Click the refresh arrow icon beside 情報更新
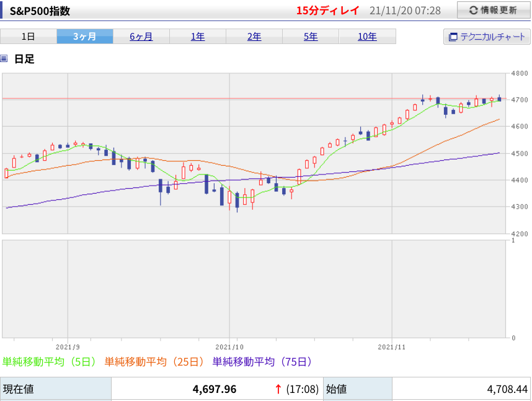The width and height of the screenshot is (532, 401). coord(474,11)
